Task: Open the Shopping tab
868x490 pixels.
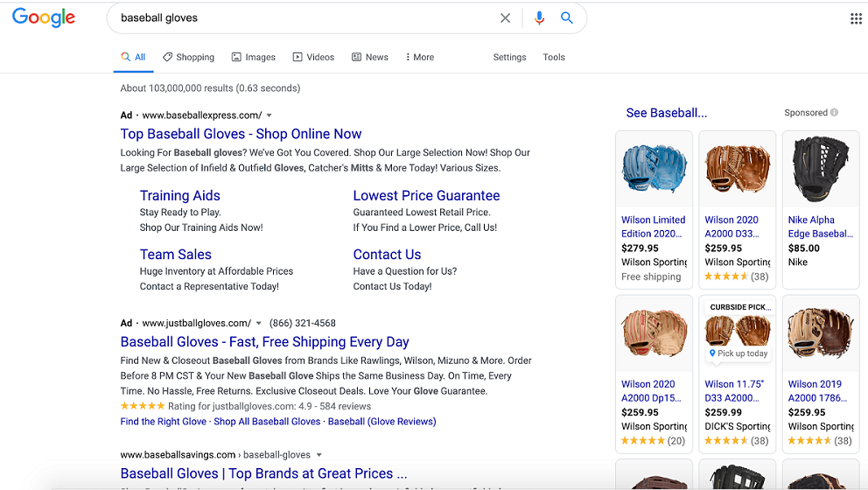Action: [x=188, y=57]
